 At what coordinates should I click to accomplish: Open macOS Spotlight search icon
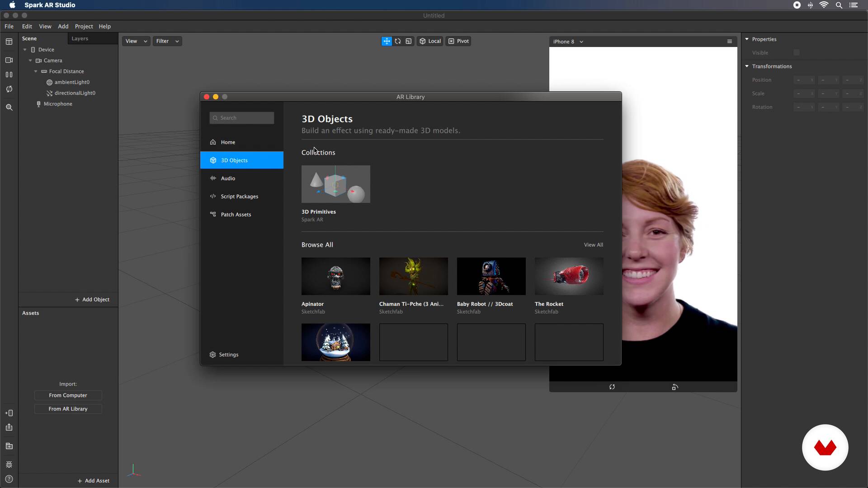coord(839,5)
